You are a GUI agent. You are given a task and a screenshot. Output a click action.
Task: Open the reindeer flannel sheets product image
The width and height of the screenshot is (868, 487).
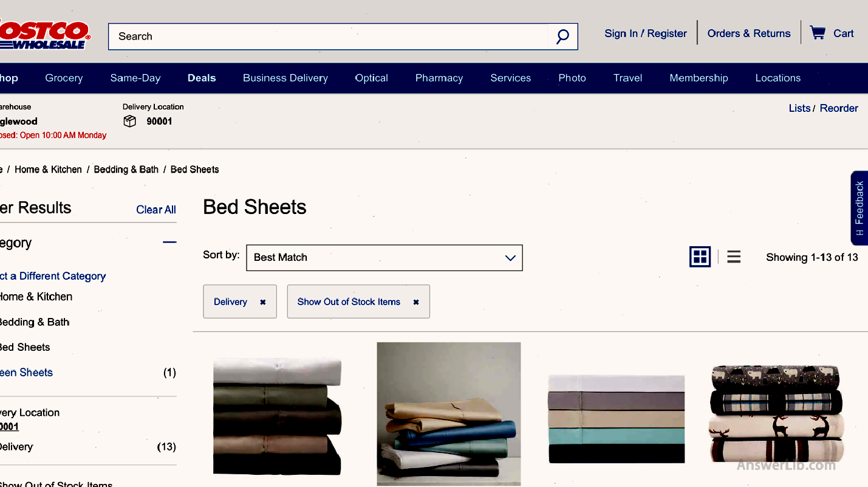click(x=777, y=413)
